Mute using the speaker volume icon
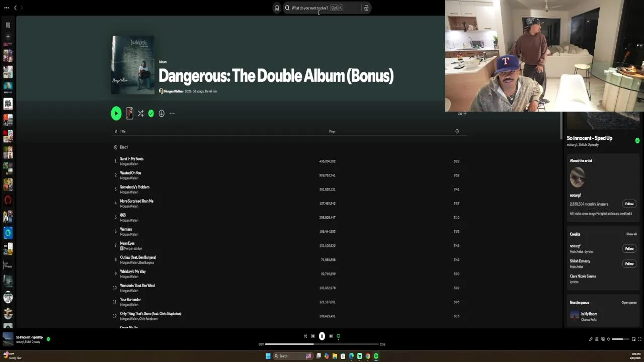Screen dimensions: 644x362 coord(608,339)
